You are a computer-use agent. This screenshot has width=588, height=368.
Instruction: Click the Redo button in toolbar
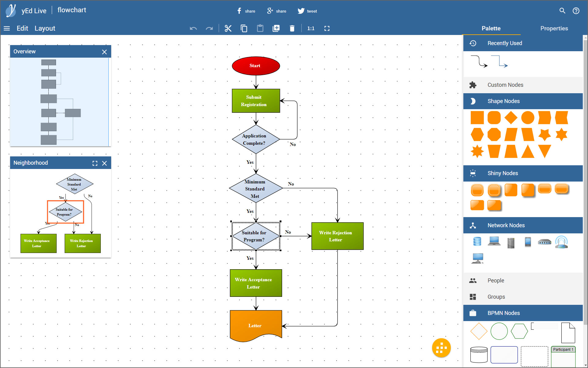click(209, 29)
